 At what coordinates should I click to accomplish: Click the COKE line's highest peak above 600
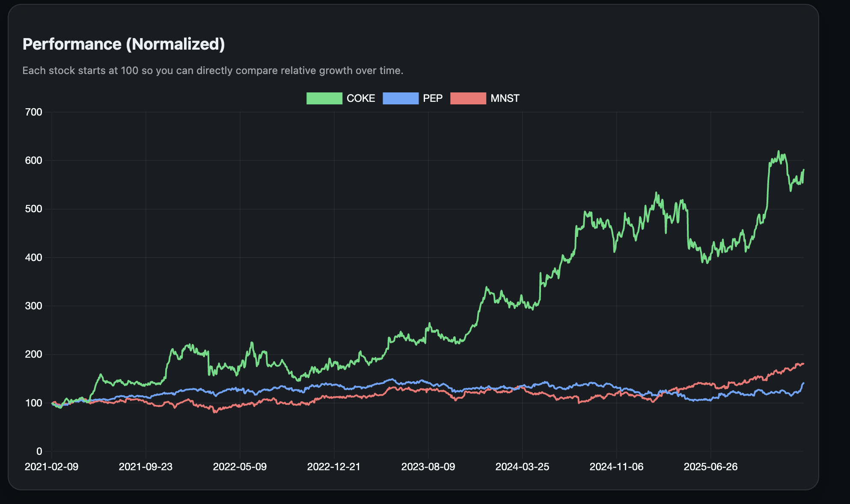pyautogui.click(x=779, y=151)
